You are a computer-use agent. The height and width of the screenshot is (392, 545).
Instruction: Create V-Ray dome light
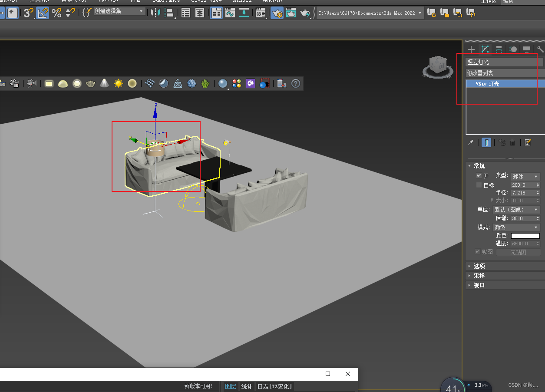pos(63,83)
